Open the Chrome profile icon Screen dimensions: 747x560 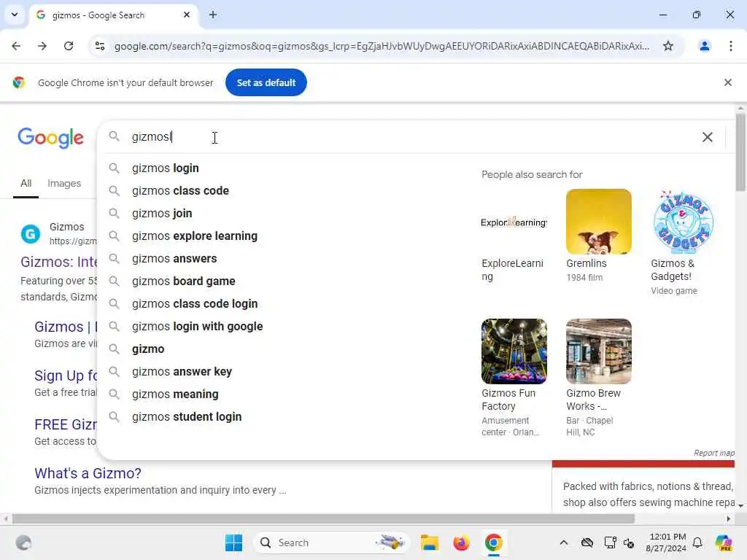(704, 46)
